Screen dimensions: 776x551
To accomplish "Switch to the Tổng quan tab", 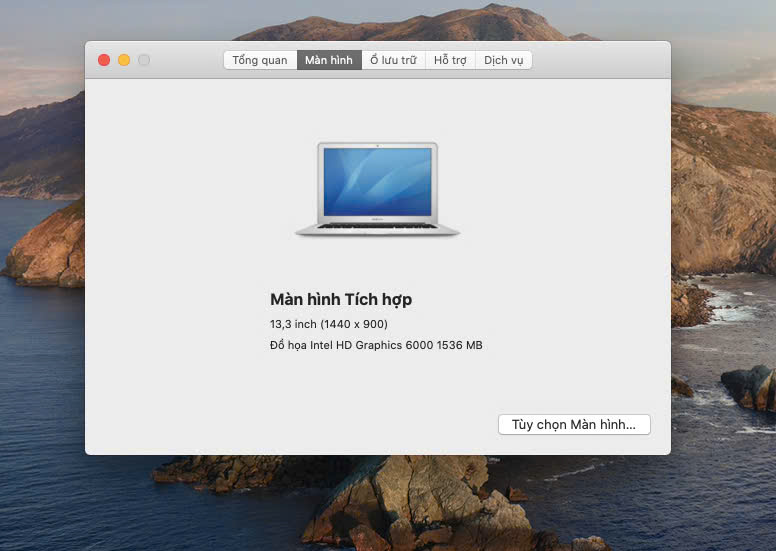I will pyautogui.click(x=260, y=60).
